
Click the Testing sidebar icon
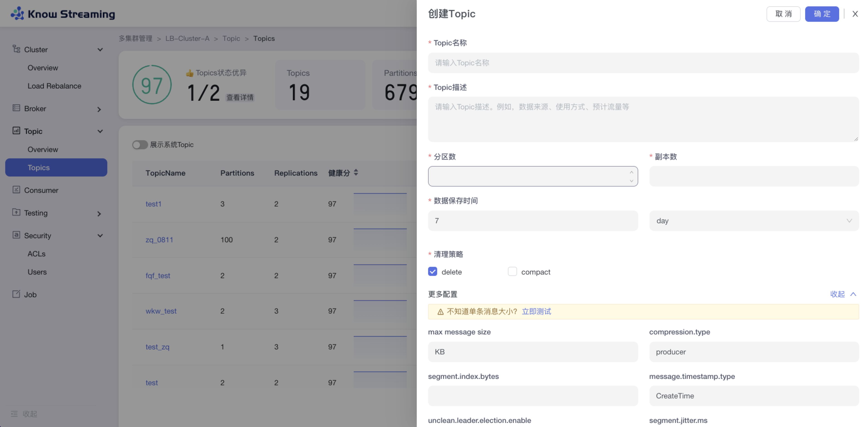[16, 212]
